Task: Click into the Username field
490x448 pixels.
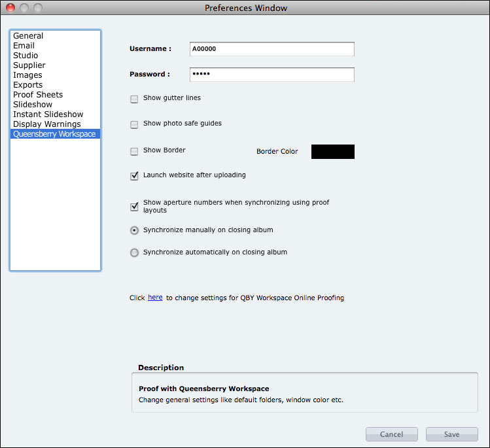Action: [x=272, y=49]
